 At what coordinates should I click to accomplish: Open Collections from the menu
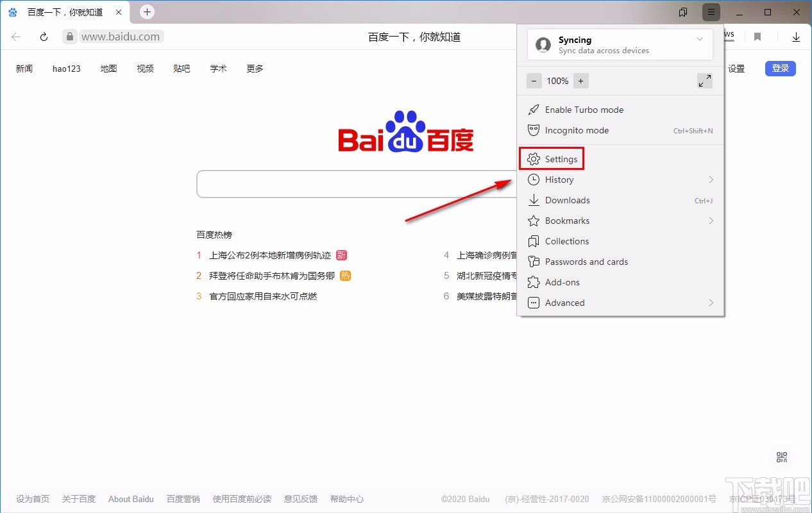[x=566, y=241]
